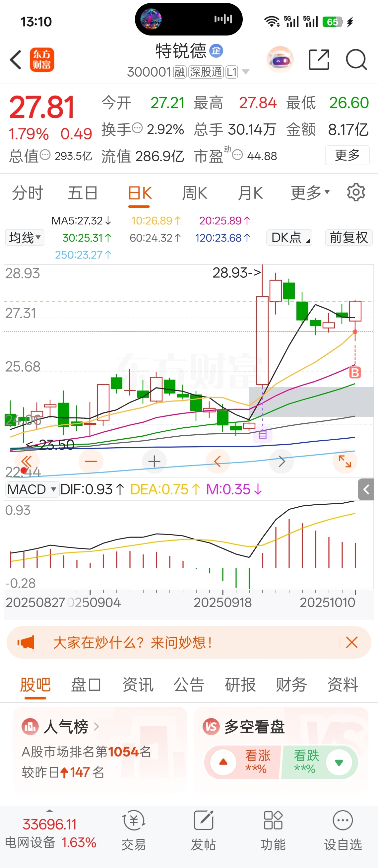Expand chart to fullscreen icon
Screen dimensions: 378x868
(345, 461)
